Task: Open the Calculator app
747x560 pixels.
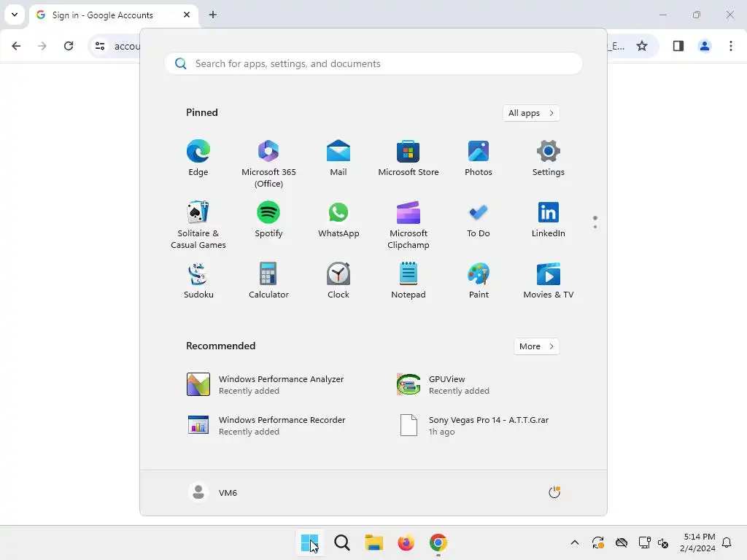Action: (268, 281)
